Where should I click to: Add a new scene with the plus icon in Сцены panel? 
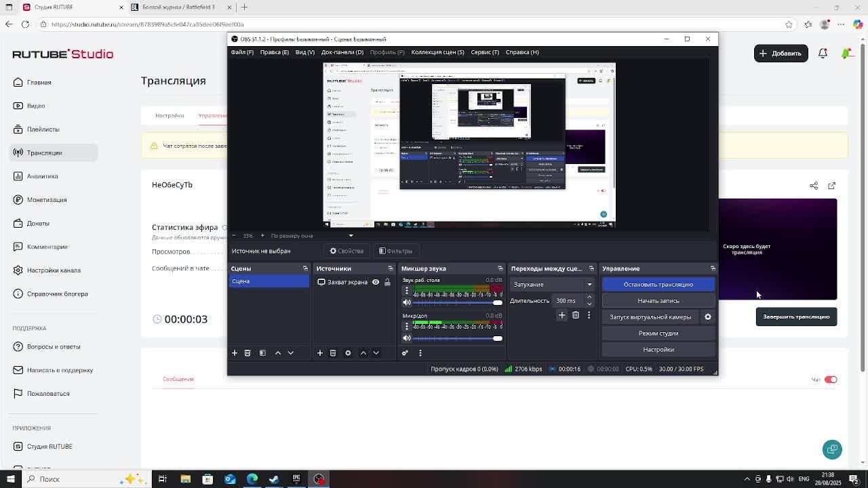(x=235, y=353)
